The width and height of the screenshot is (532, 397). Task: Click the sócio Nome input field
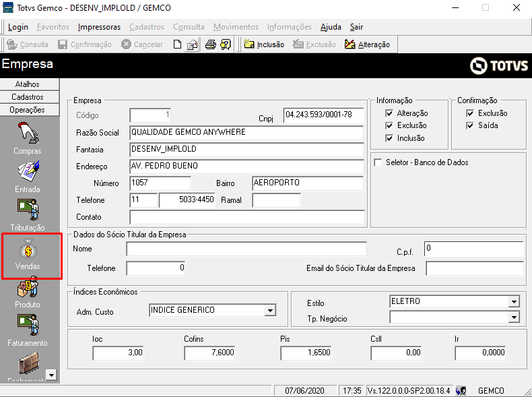coord(246,249)
